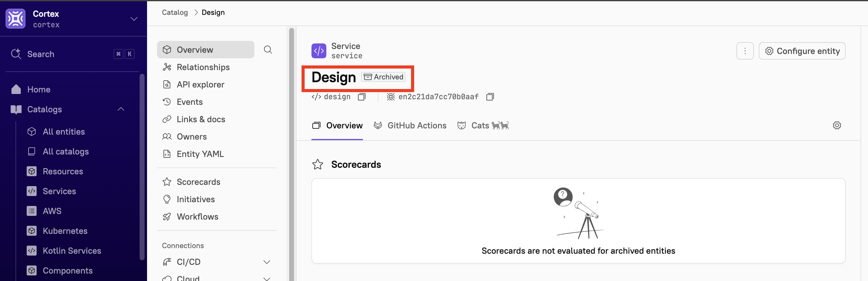Viewport: 868px width, 281px height.
Task: Expand the Cloud connections section
Action: (266, 278)
